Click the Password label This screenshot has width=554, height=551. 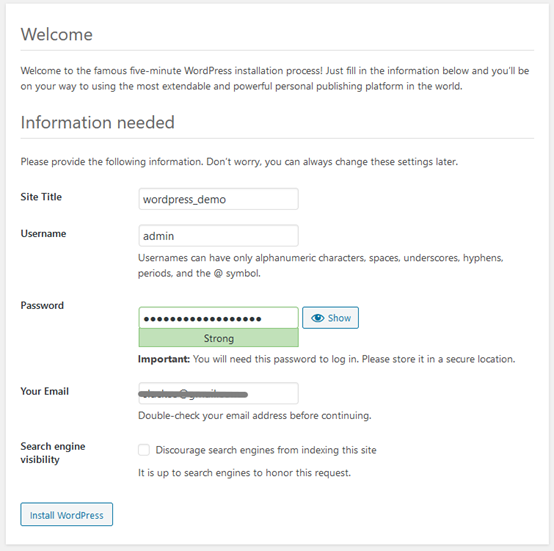tap(42, 305)
